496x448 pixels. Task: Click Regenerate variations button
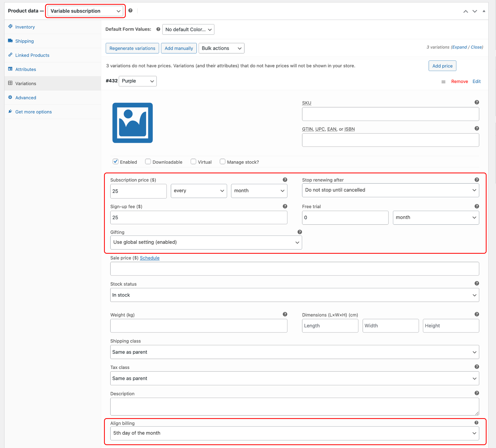pyautogui.click(x=132, y=48)
